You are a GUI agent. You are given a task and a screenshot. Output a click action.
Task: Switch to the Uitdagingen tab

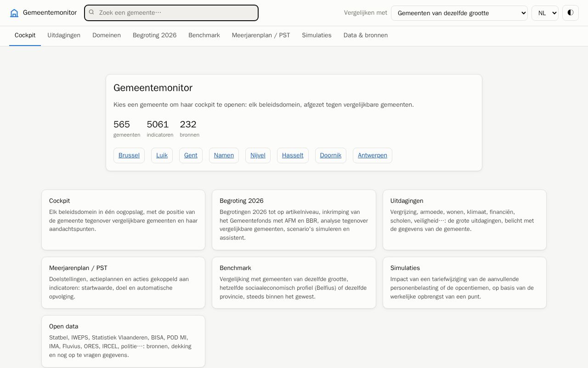click(x=64, y=35)
